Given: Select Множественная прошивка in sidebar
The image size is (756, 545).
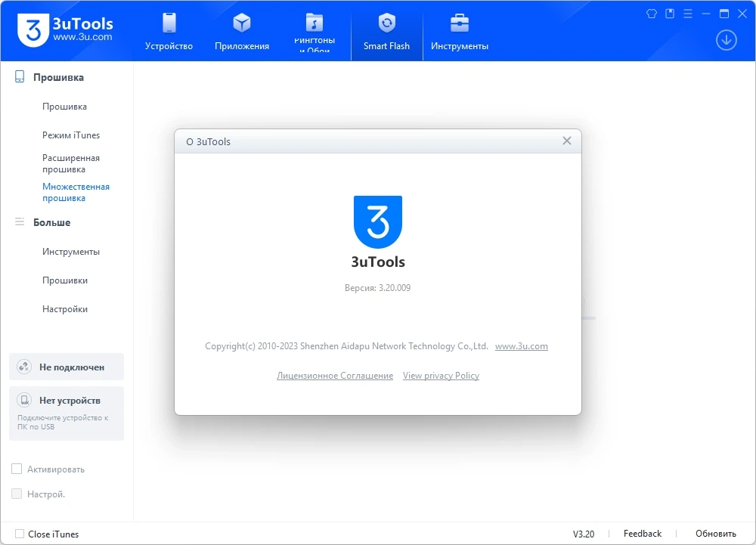Looking at the screenshot, I should click(x=76, y=192).
